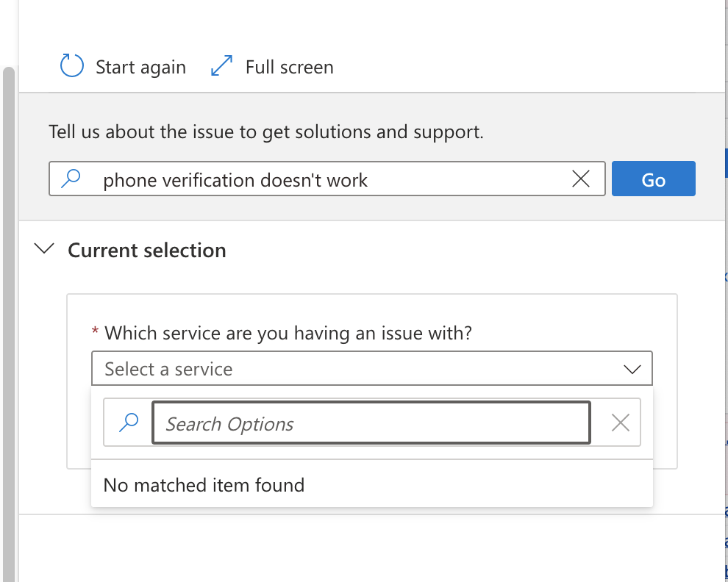This screenshot has height=582, width=728.
Task: Clear the Search Options field with X
Action: point(620,423)
